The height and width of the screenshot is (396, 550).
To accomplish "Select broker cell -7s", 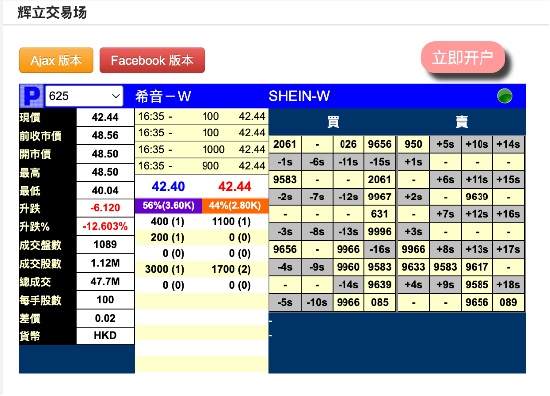I will pos(317,197).
